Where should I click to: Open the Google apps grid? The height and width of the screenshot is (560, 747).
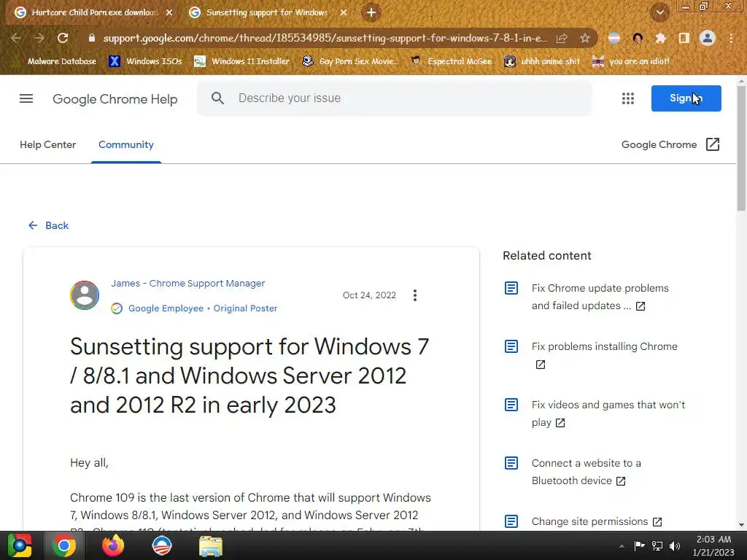tap(628, 98)
